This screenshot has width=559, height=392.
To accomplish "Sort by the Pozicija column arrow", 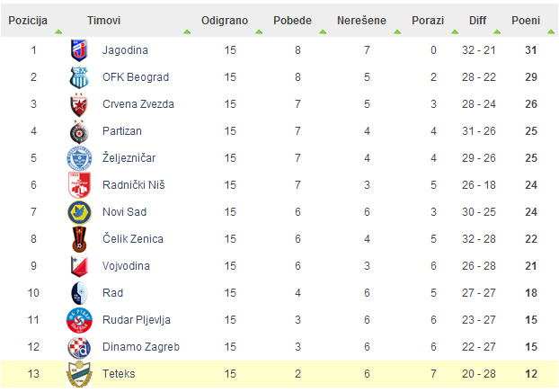I will coord(58,32).
